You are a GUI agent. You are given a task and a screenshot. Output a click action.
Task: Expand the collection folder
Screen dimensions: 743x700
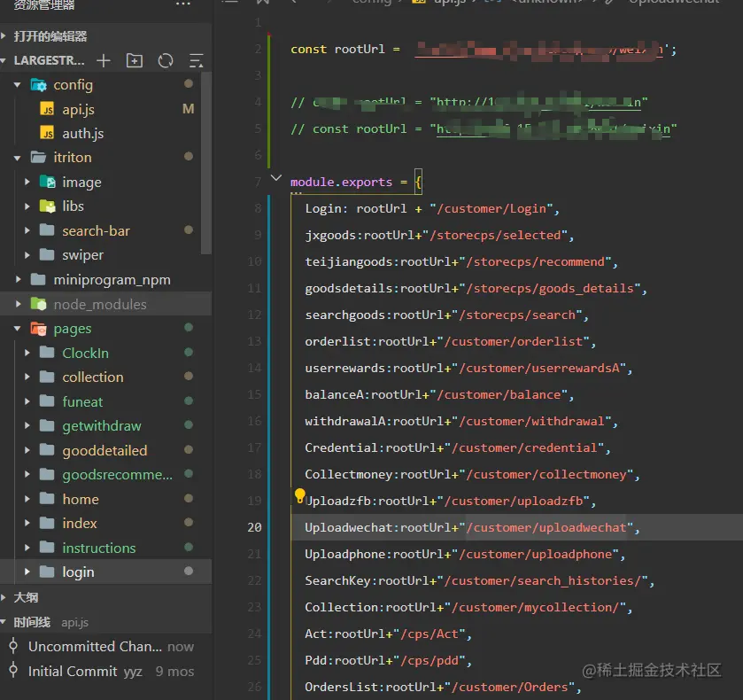pos(27,377)
